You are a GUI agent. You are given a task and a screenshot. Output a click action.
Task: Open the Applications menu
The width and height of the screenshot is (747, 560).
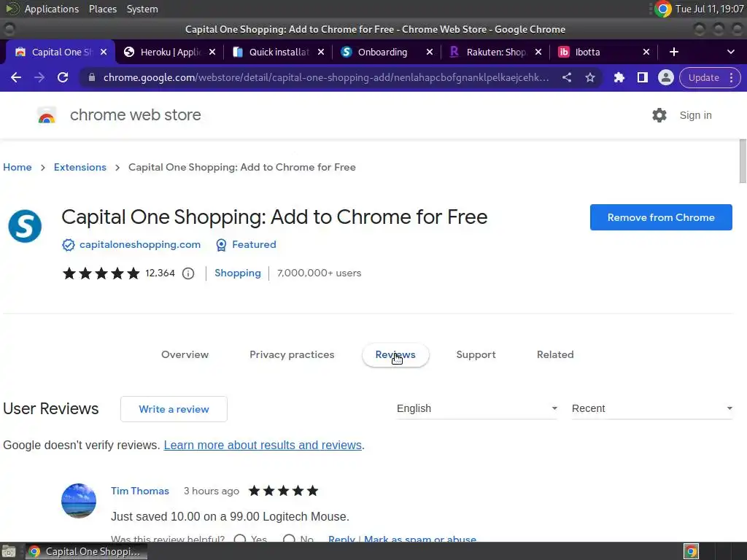pos(52,9)
